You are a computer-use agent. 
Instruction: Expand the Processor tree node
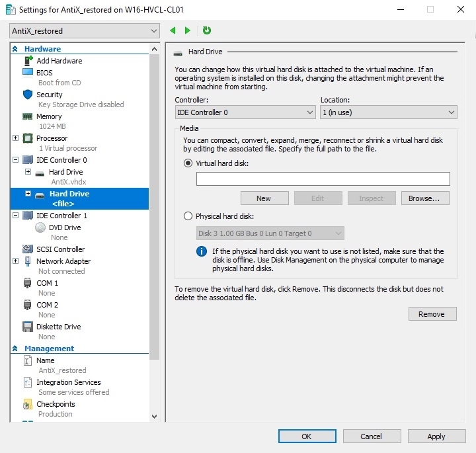15,138
